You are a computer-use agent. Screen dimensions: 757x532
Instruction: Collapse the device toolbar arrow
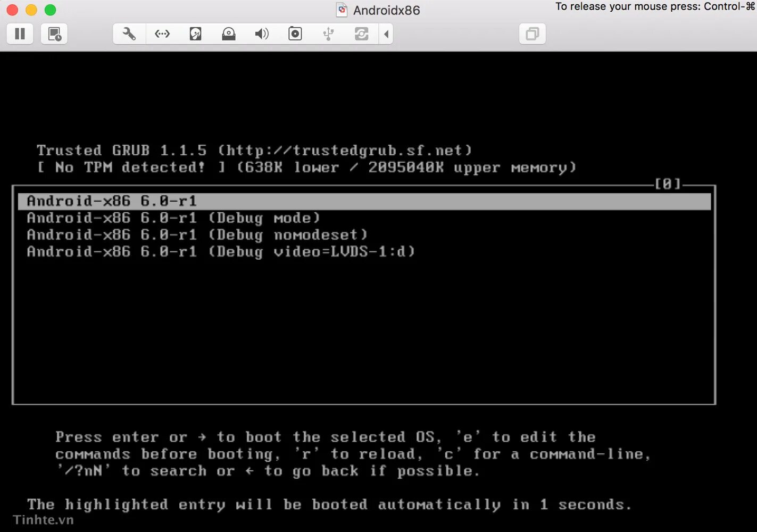[x=386, y=34]
